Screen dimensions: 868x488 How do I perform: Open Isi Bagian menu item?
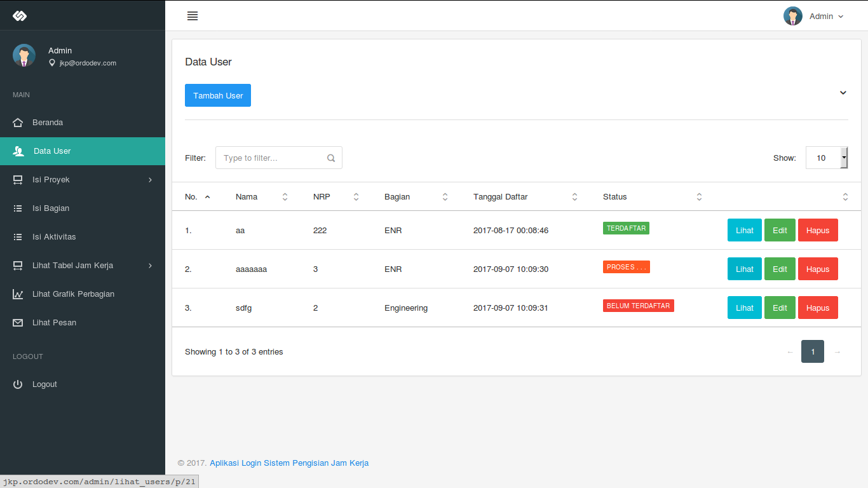[x=83, y=208]
